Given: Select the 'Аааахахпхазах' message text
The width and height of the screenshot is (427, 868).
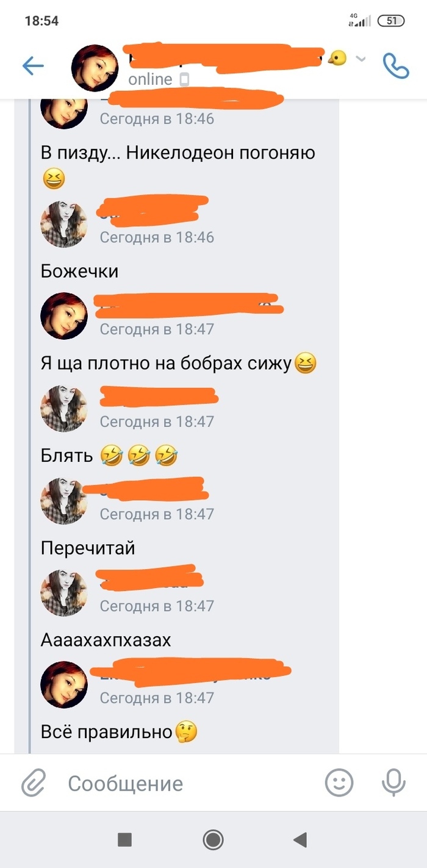Looking at the screenshot, I should pos(106,640).
